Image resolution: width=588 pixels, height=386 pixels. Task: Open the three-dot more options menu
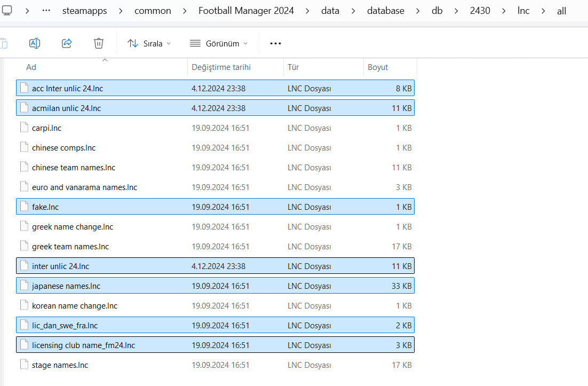tap(275, 43)
